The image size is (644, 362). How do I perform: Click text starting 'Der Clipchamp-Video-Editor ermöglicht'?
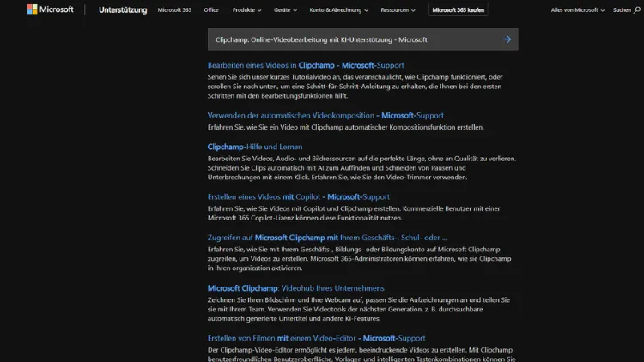tap(361, 354)
